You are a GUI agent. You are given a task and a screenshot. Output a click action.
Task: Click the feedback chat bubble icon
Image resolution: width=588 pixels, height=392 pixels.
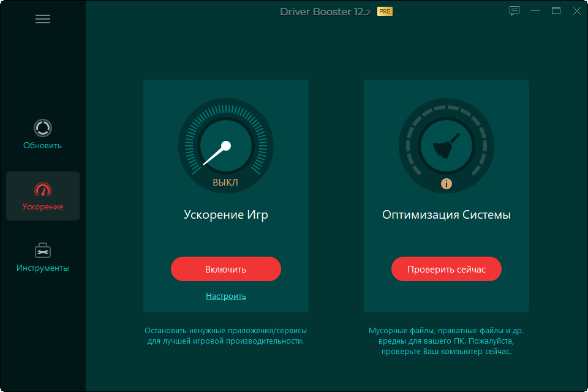coord(514,11)
